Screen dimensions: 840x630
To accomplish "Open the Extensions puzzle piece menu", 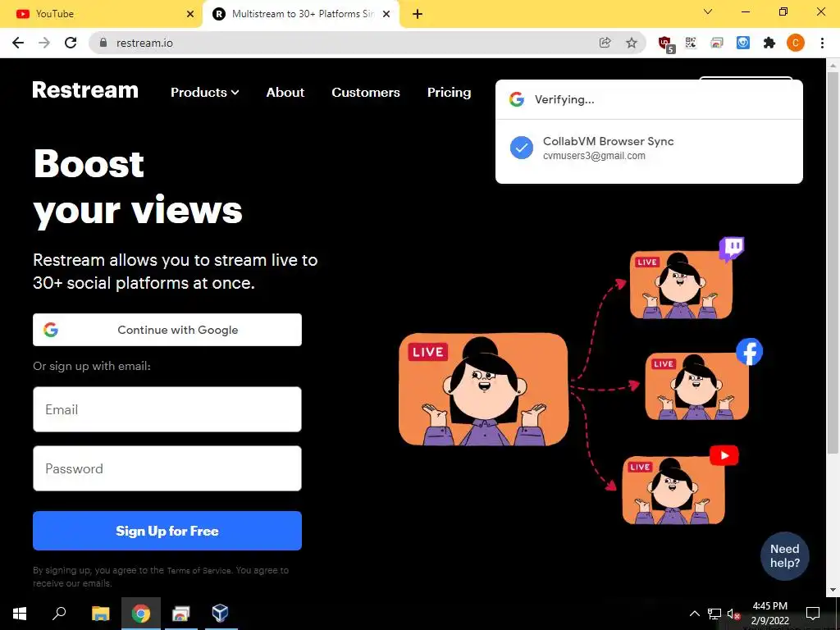I will (769, 43).
